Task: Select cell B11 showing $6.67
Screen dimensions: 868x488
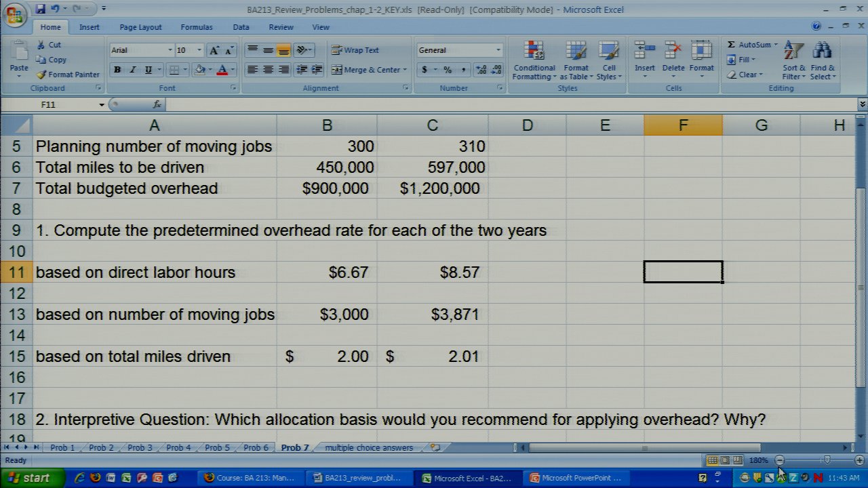Action: click(x=326, y=272)
